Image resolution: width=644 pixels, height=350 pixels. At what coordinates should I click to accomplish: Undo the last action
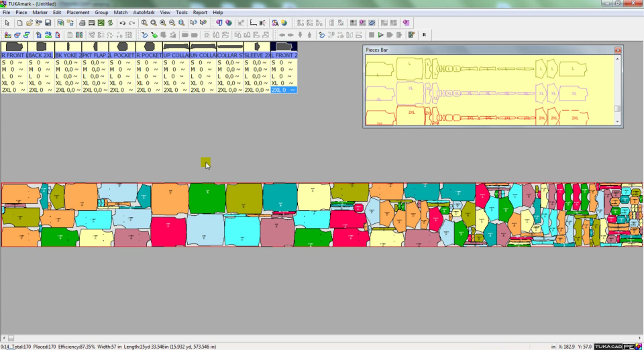[x=122, y=23]
